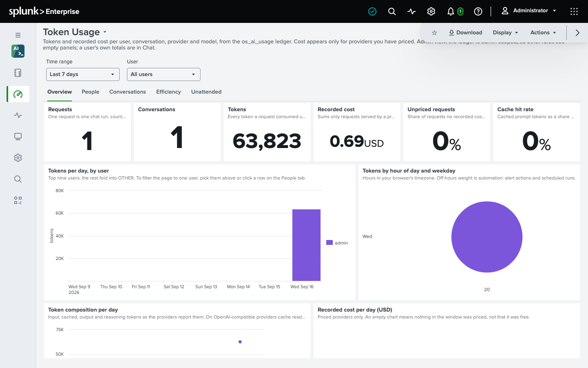Click the 'Tokens per day, by user' title

78,171
